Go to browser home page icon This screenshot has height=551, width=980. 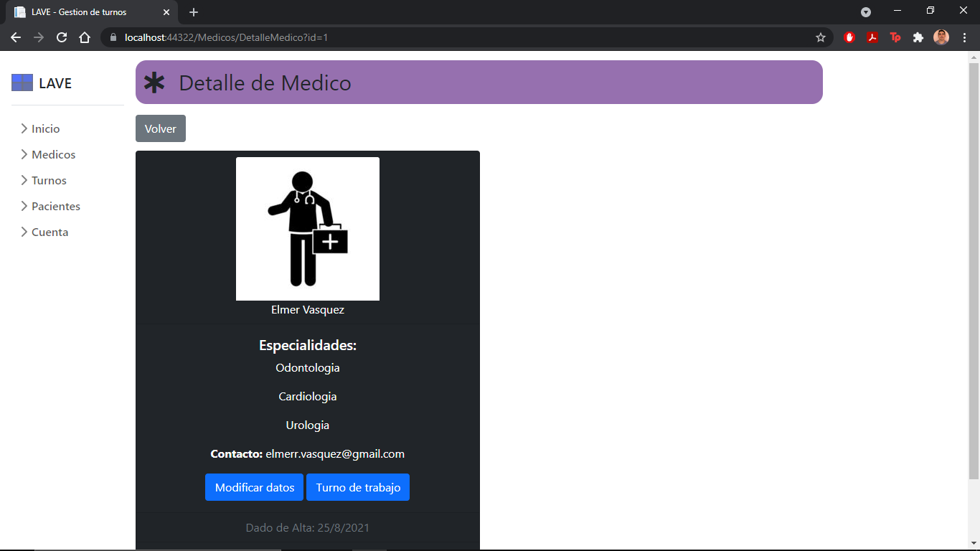(85, 37)
